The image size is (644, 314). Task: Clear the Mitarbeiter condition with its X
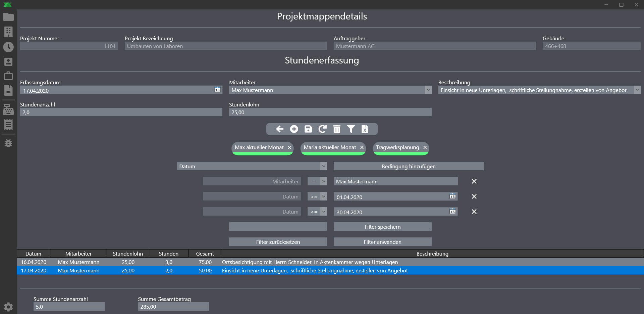[474, 181]
